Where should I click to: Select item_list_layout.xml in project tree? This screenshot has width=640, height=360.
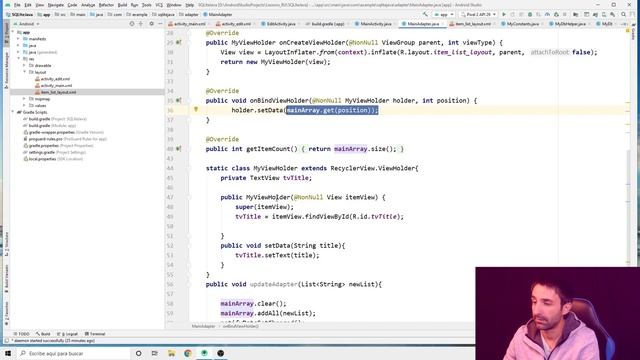pyautogui.click(x=58, y=92)
